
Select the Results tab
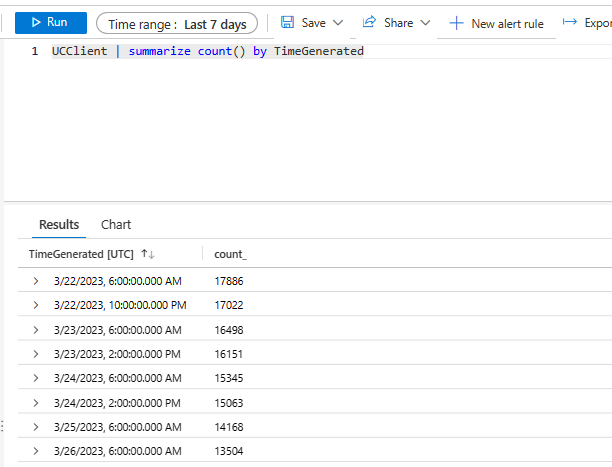coord(59,225)
